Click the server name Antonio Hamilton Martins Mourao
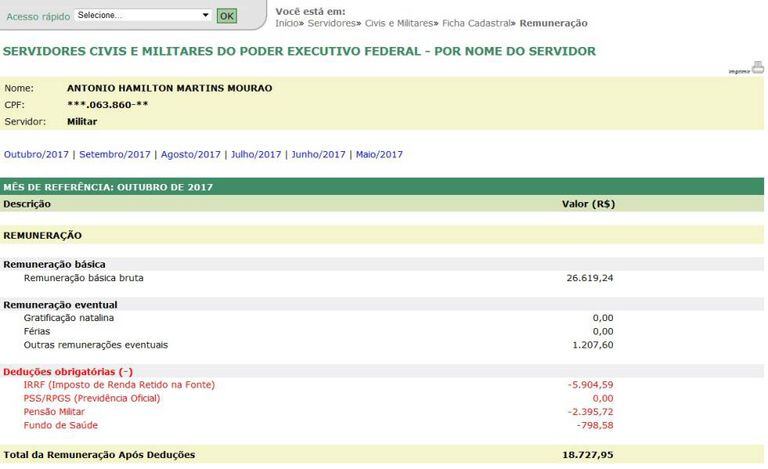Screen dimensions: 768x469 [169, 88]
